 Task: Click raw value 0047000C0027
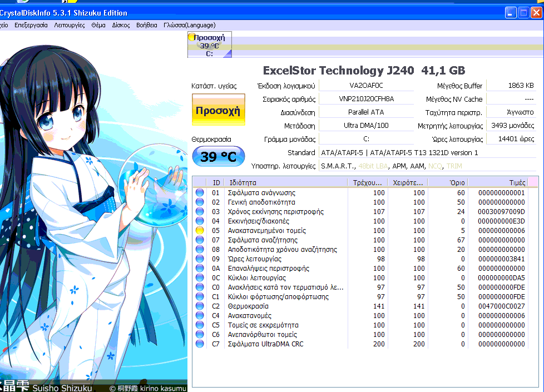pos(501,306)
